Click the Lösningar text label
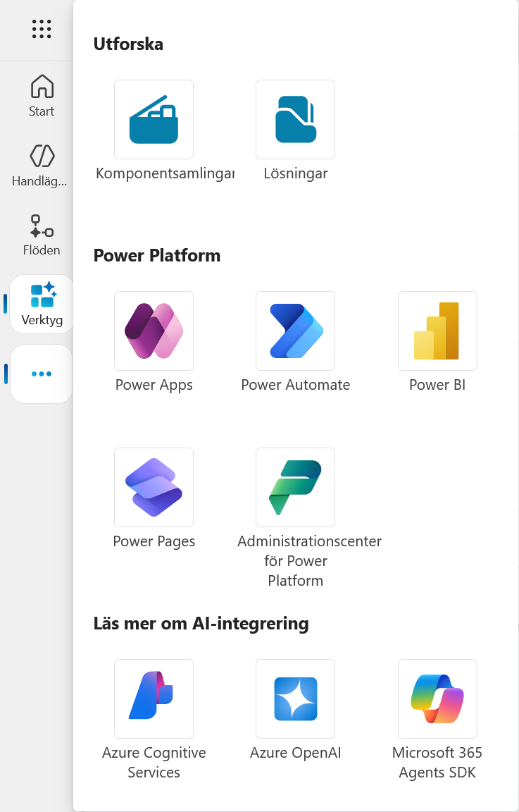This screenshot has width=519, height=812. tap(296, 173)
